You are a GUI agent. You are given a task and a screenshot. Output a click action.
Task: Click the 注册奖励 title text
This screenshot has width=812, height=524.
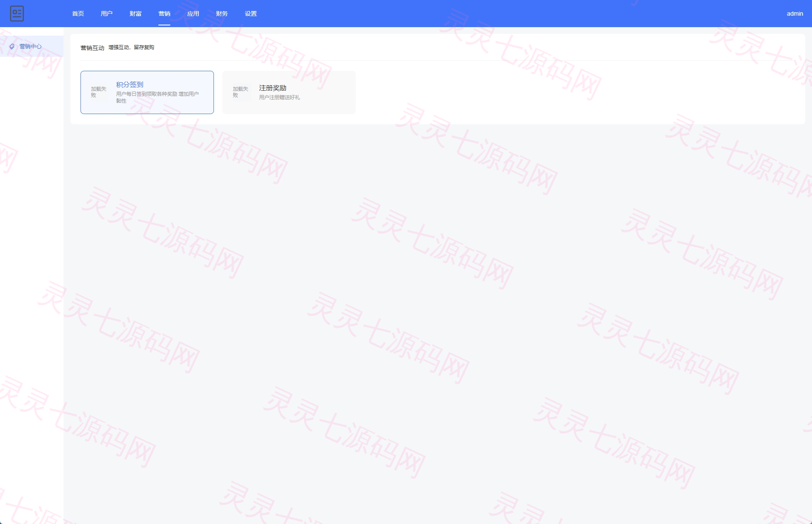(x=273, y=88)
